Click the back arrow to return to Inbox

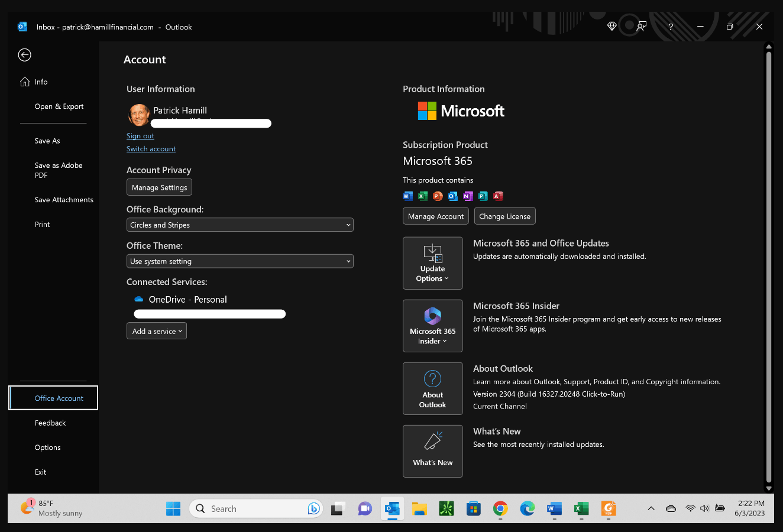24,55
